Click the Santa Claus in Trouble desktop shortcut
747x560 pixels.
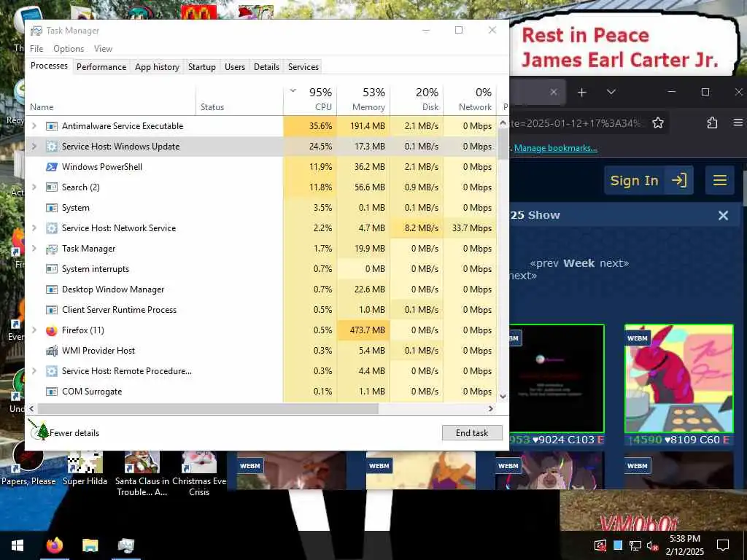point(142,474)
